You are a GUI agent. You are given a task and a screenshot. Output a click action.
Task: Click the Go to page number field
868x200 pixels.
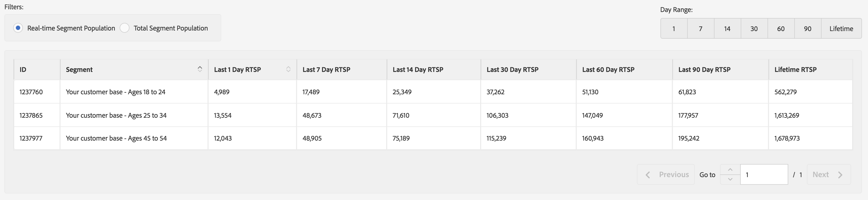[x=764, y=175]
